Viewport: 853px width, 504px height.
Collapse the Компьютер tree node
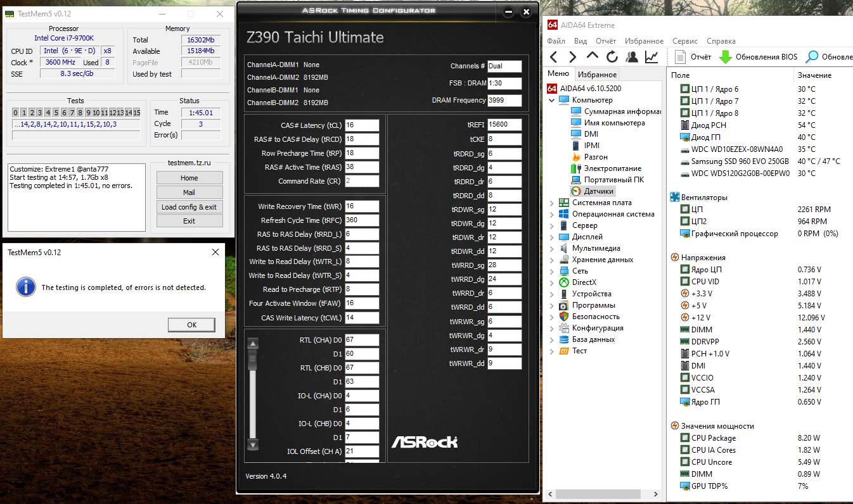coord(552,100)
